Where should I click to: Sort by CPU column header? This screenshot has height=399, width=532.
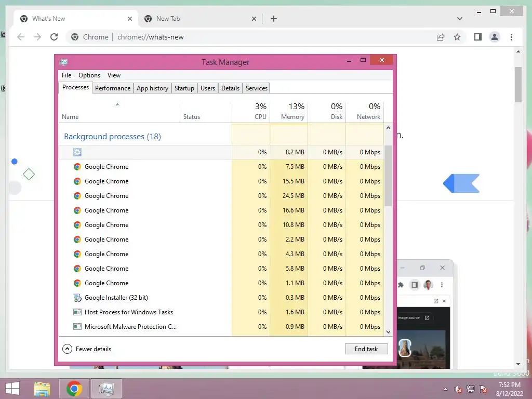251,112
